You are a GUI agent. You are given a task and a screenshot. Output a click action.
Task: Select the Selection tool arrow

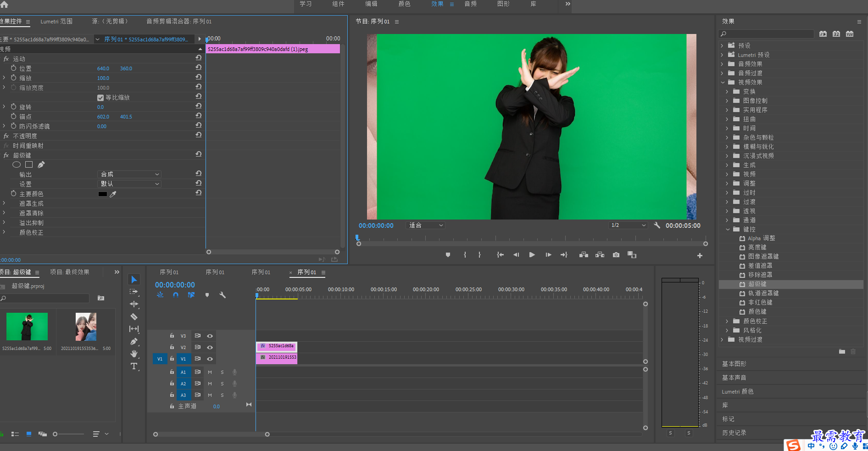coord(134,279)
